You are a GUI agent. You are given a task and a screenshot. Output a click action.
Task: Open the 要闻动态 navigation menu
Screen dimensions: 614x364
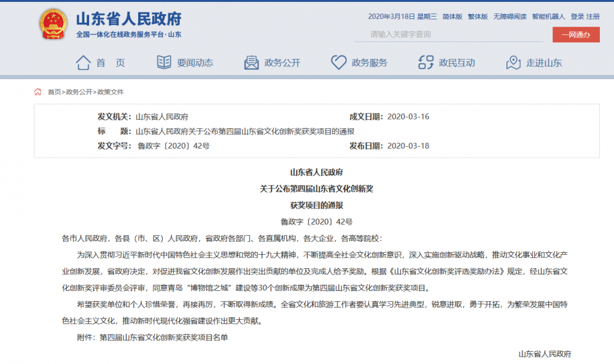[x=195, y=63]
